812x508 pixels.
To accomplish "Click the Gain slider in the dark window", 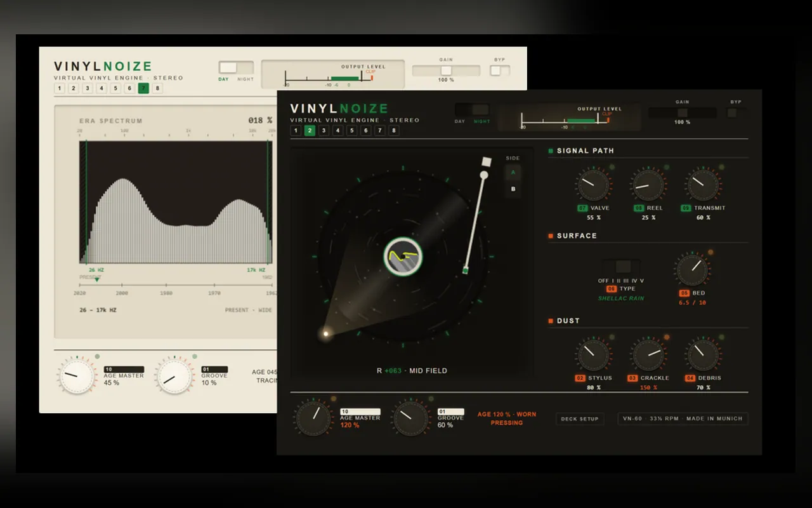I will [682, 113].
